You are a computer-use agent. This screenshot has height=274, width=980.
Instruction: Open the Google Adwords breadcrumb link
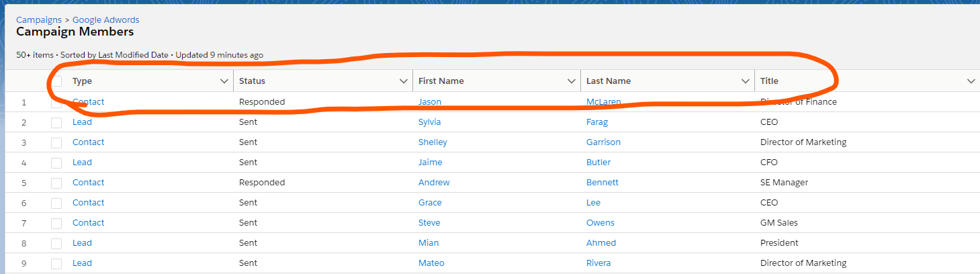tap(106, 20)
